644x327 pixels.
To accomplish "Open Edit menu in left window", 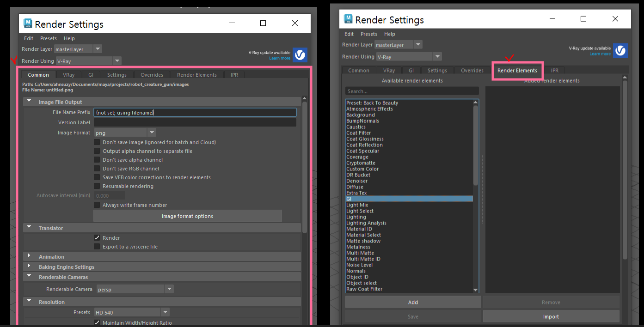I will pos(29,38).
